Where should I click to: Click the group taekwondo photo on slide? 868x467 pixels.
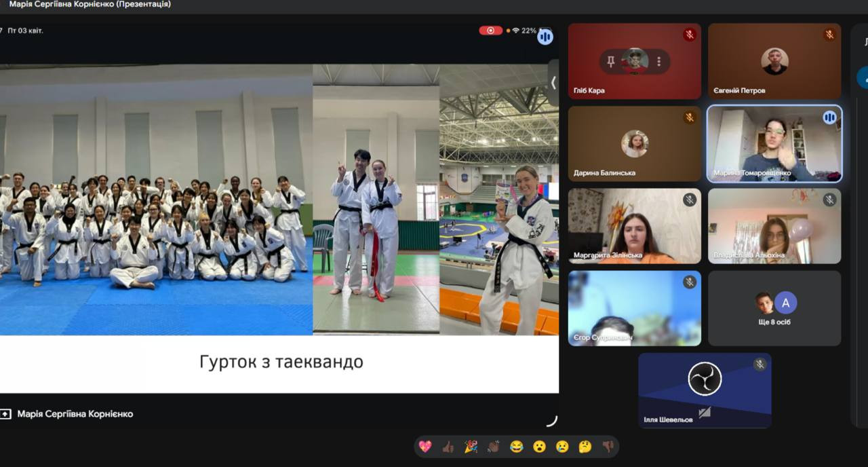pos(156,200)
